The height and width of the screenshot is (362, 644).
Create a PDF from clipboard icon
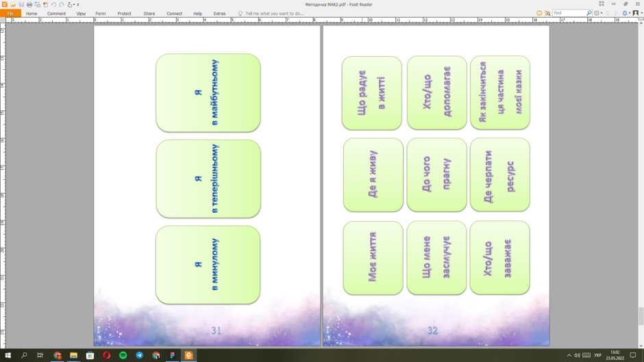click(x=46, y=5)
